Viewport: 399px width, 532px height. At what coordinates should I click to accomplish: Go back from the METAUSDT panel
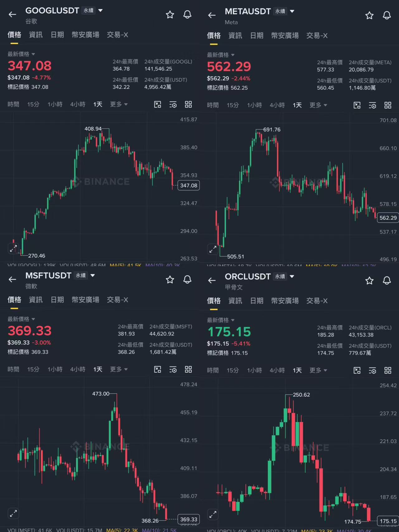(212, 15)
